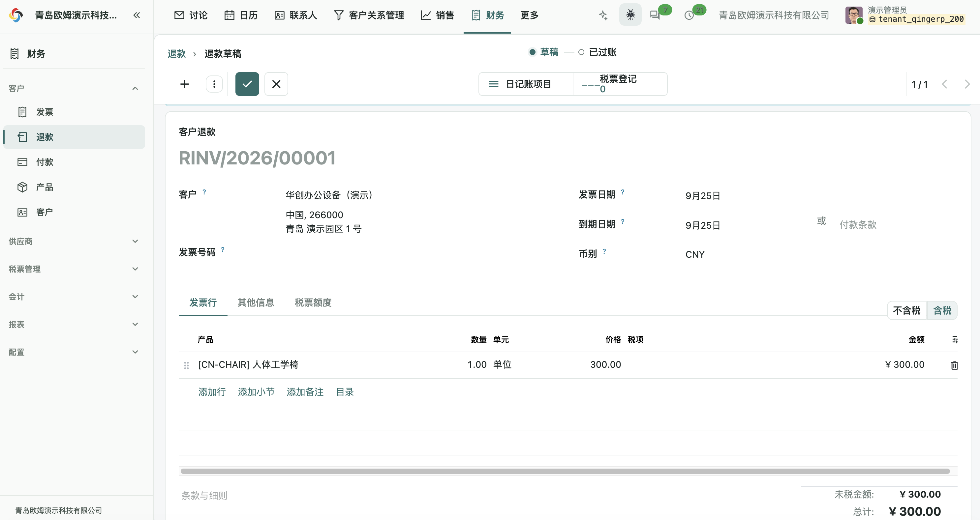Save the record with the checkmark button
This screenshot has height=520, width=980.
(247, 84)
